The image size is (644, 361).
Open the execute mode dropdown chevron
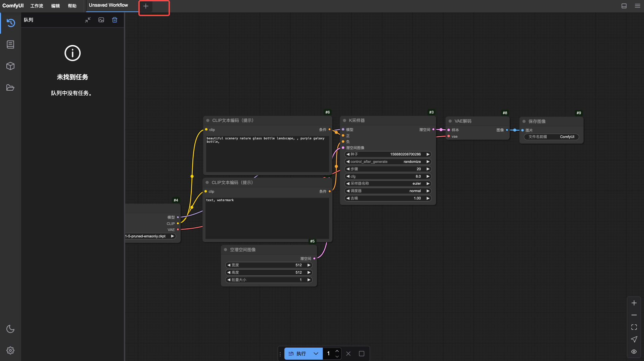[x=316, y=354]
